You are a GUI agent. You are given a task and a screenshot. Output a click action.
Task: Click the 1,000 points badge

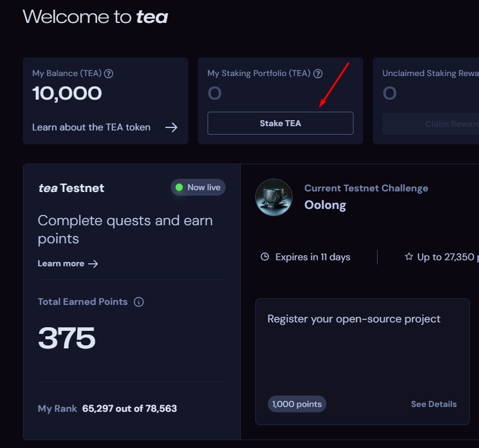pos(297,404)
